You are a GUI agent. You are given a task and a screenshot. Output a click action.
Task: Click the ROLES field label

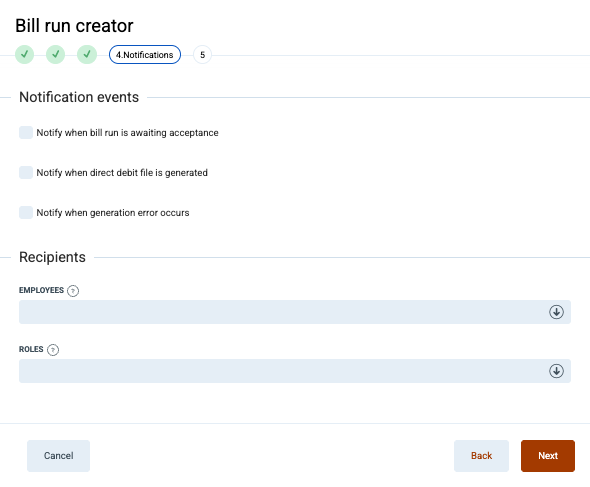point(31,349)
